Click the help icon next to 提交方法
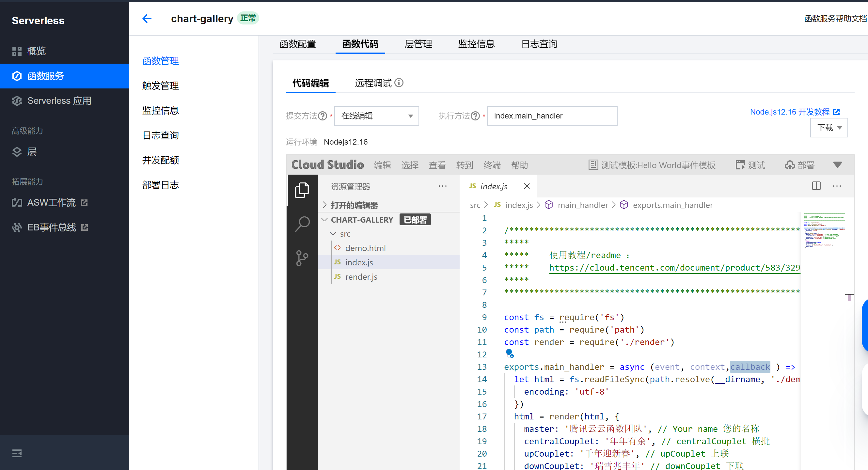Image resolution: width=868 pixels, height=470 pixels. pyautogui.click(x=323, y=116)
